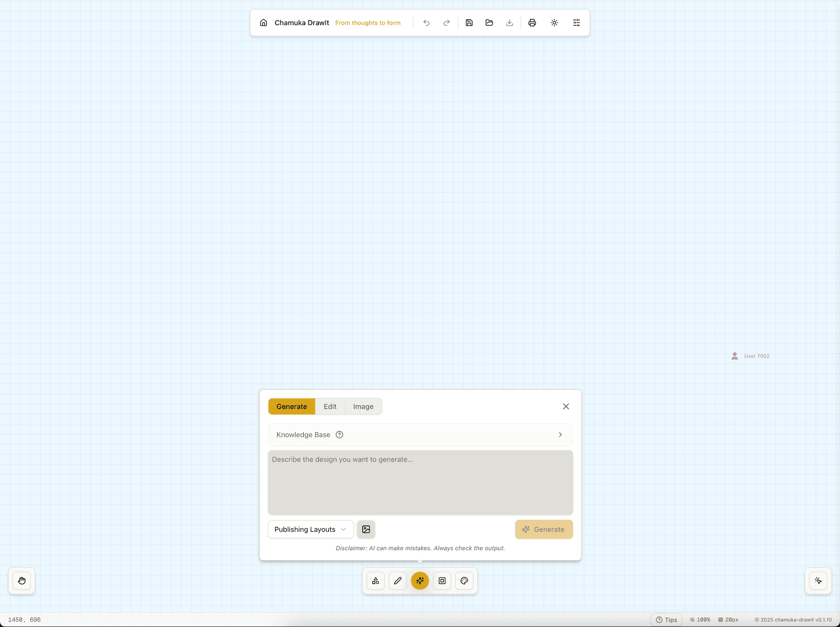840x627 pixels.
Task: Open the Publishing Layouts dropdown
Action: click(x=311, y=529)
